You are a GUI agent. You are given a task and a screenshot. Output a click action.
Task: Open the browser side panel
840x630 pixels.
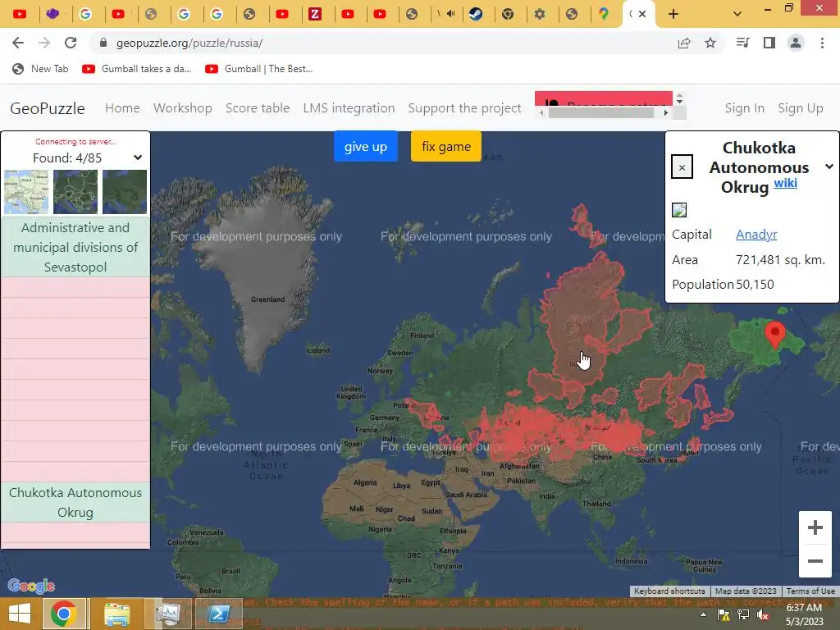click(x=769, y=43)
